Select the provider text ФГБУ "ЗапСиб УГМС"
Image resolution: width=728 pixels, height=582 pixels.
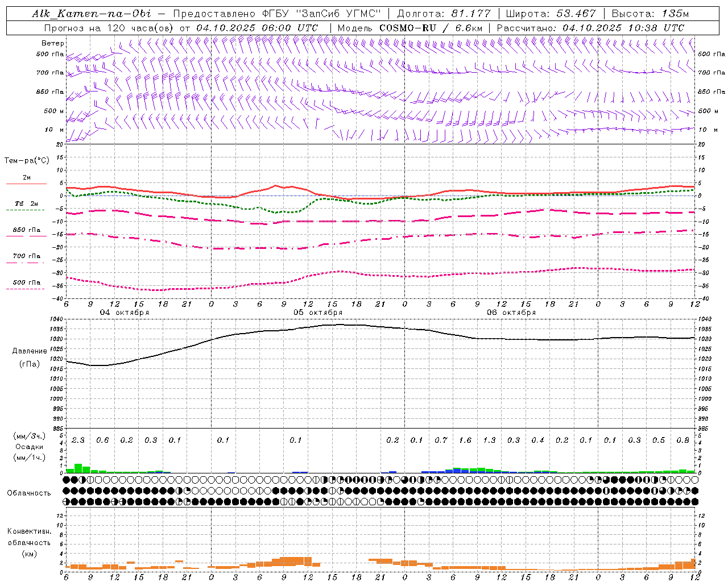320,14
